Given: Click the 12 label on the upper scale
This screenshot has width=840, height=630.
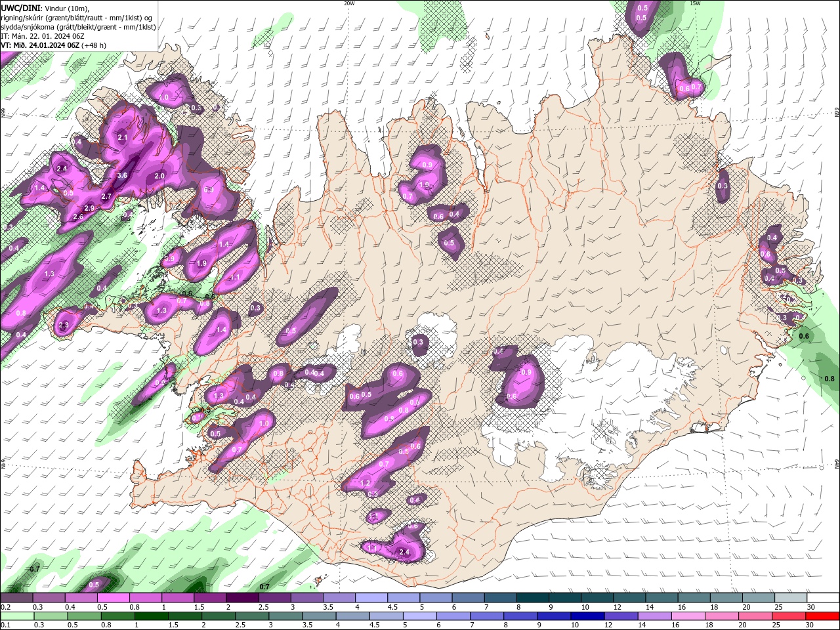Looking at the screenshot, I should click(x=616, y=607).
